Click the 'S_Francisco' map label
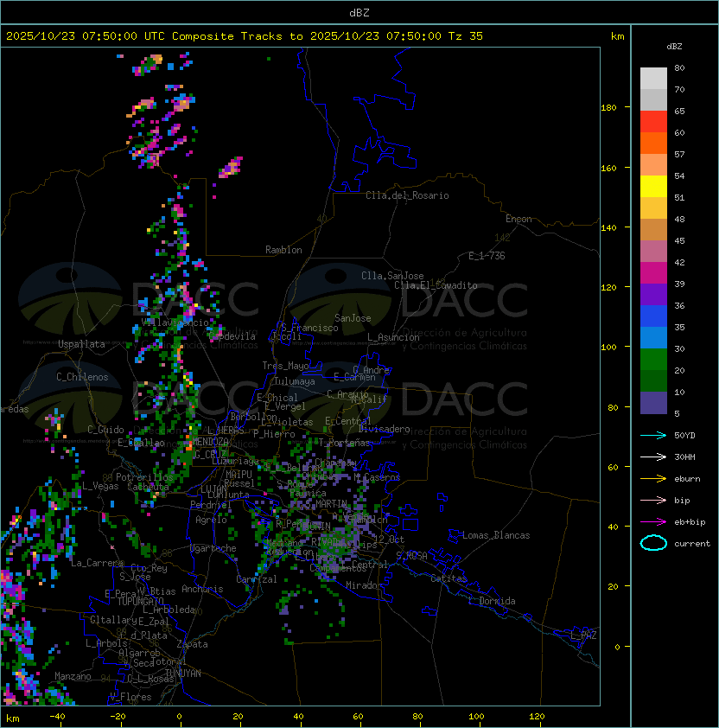Image resolution: width=719 pixels, height=728 pixels. click(309, 328)
